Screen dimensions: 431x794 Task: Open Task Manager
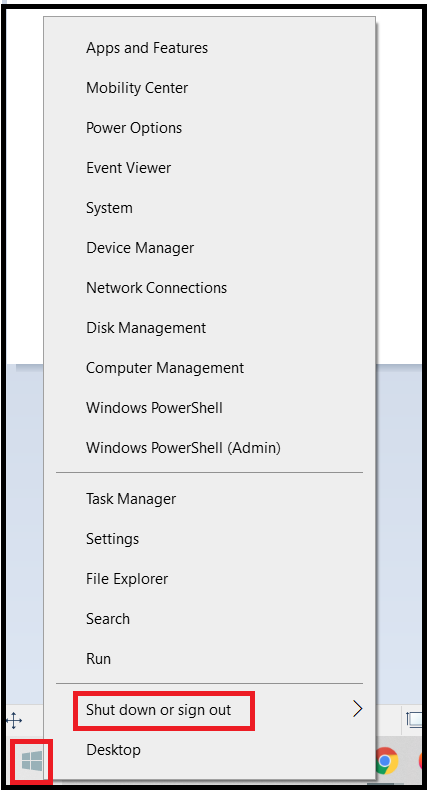[x=131, y=499]
